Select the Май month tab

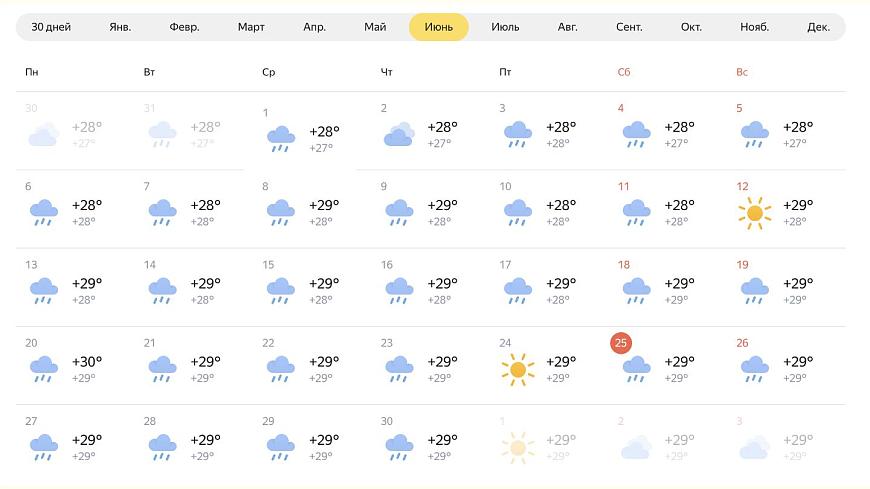[x=375, y=27]
